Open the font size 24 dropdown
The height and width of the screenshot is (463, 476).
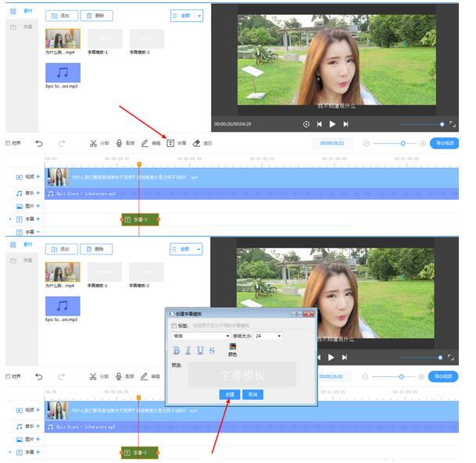click(268, 336)
